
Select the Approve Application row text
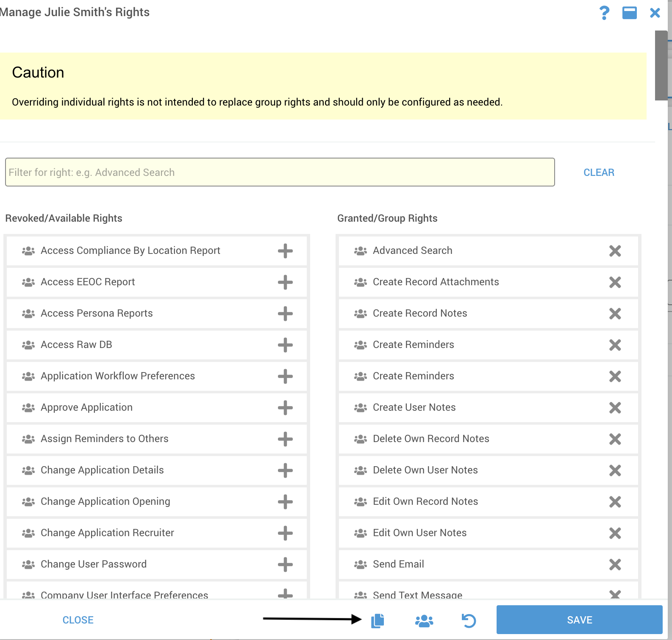point(86,407)
